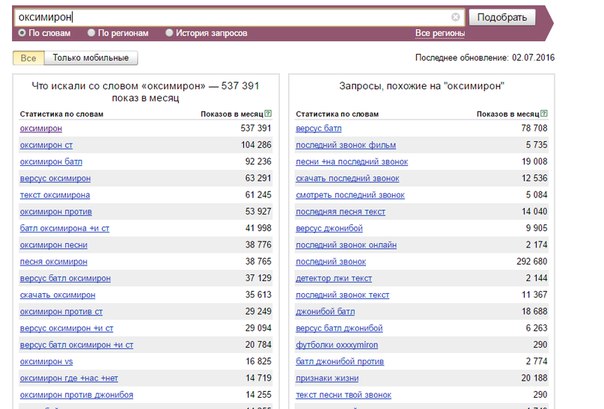Switch to the 'Все' tab
This screenshot has height=409, width=604.
coord(28,58)
